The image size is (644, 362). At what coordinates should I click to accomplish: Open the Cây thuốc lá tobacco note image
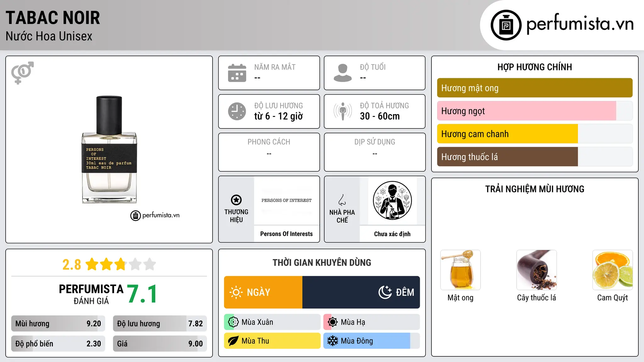pyautogui.click(x=536, y=270)
